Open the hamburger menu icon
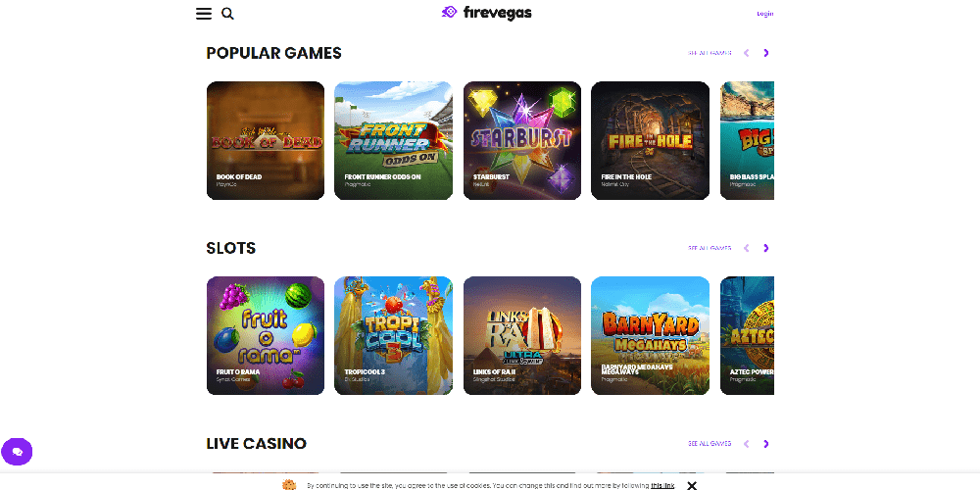The width and height of the screenshot is (980, 490). coord(204,14)
